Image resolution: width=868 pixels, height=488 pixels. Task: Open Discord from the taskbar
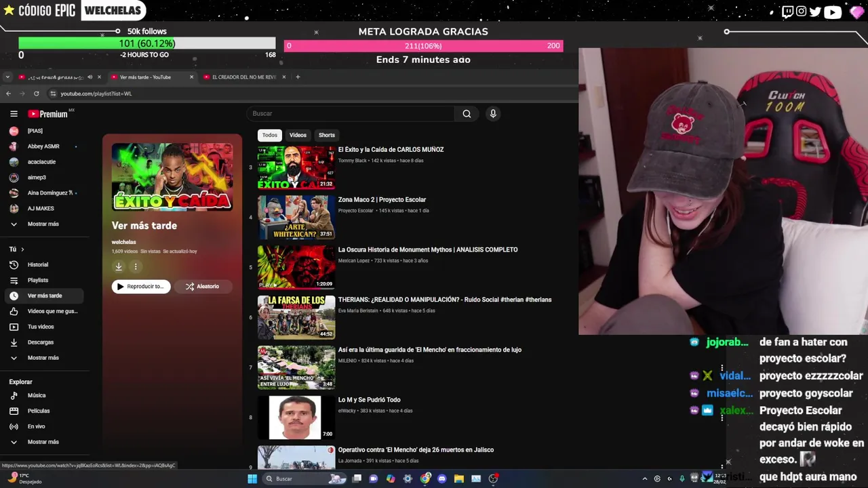click(442, 479)
